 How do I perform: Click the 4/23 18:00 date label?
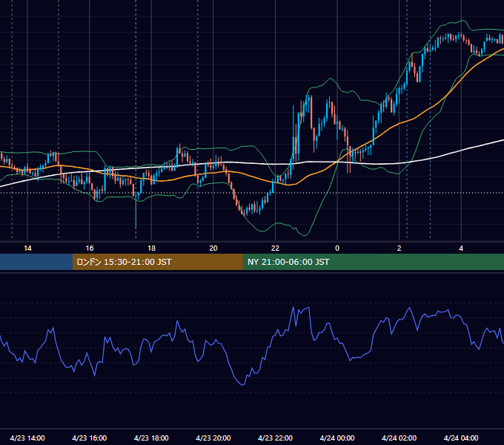(151, 438)
